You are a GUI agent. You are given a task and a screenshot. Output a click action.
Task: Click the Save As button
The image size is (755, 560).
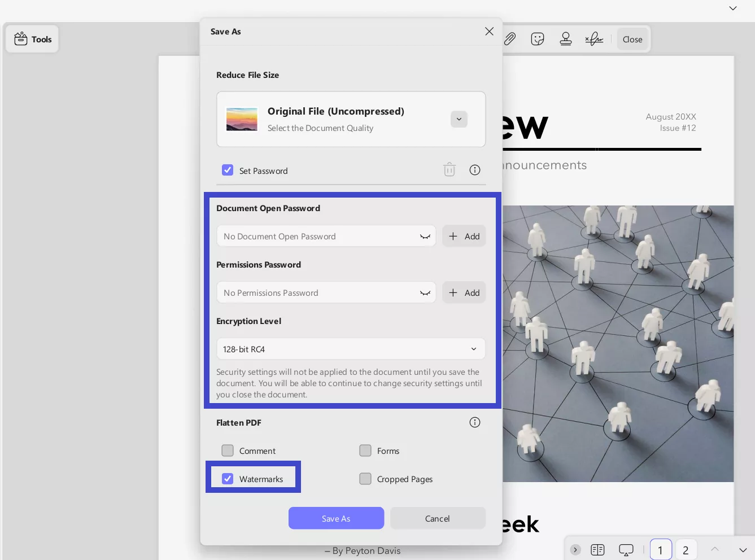coord(336,518)
